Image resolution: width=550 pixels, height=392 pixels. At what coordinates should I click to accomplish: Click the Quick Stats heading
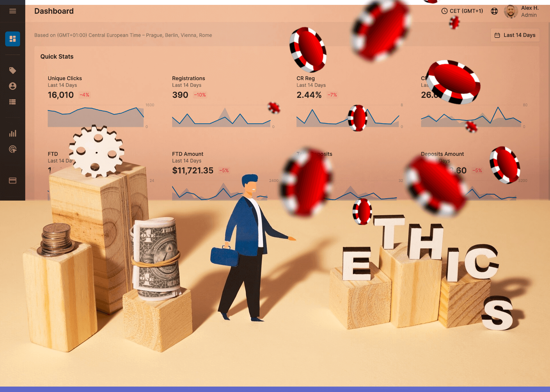pos(57,57)
